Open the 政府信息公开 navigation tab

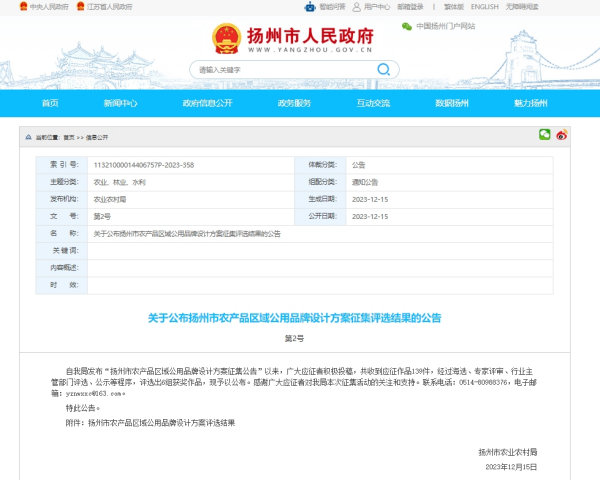click(207, 103)
